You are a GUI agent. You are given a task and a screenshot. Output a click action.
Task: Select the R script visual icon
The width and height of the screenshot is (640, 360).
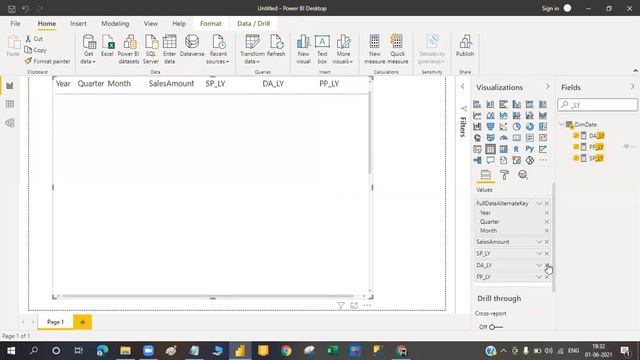pos(516,149)
